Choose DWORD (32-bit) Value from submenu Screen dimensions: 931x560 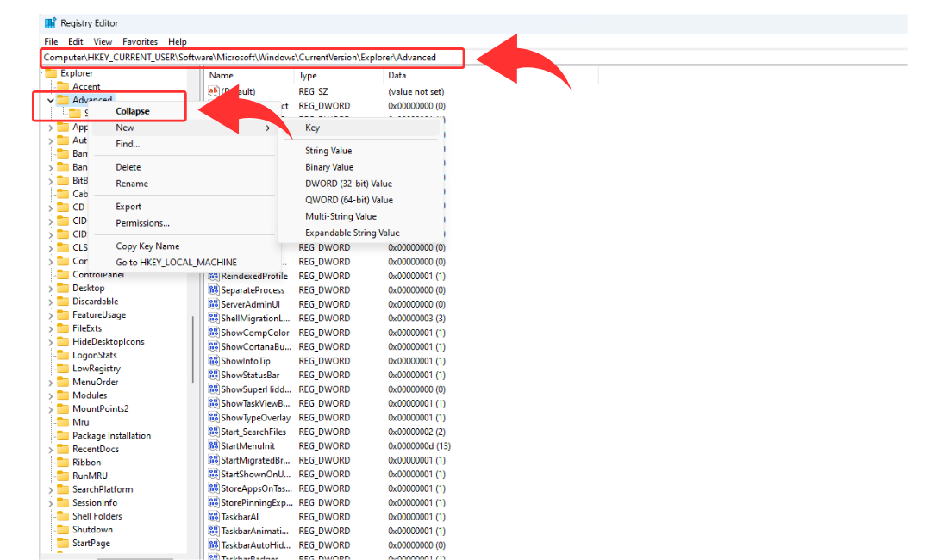pyautogui.click(x=348, y=184)
